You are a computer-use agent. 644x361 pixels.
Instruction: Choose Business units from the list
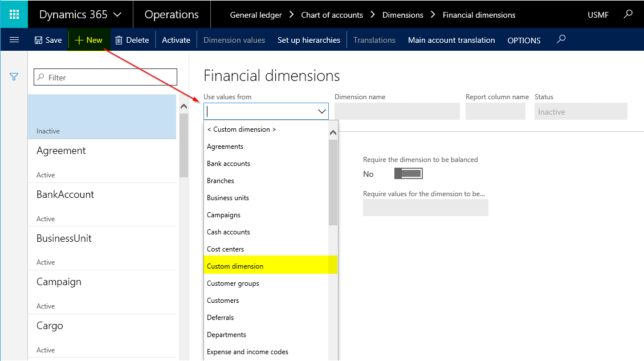266,198
